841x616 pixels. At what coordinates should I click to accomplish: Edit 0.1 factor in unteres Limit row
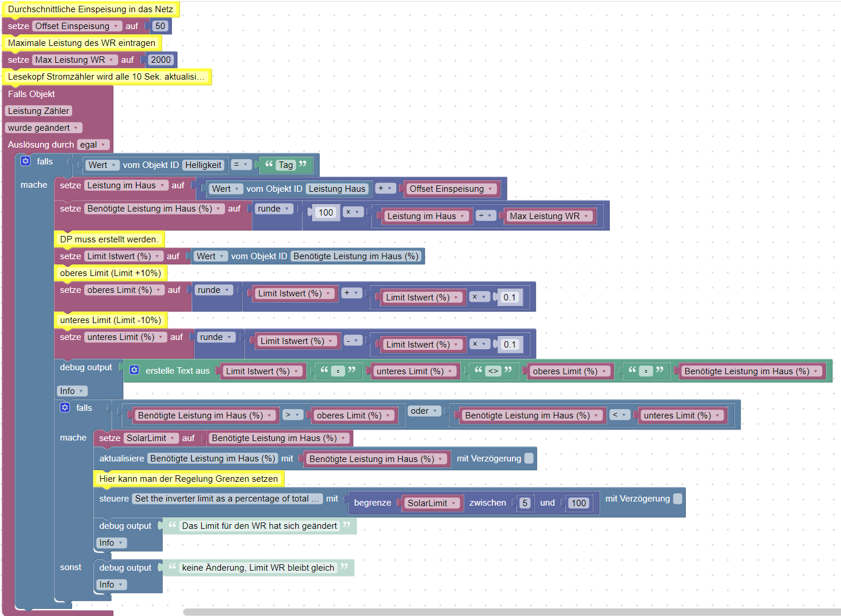point(510,345)
